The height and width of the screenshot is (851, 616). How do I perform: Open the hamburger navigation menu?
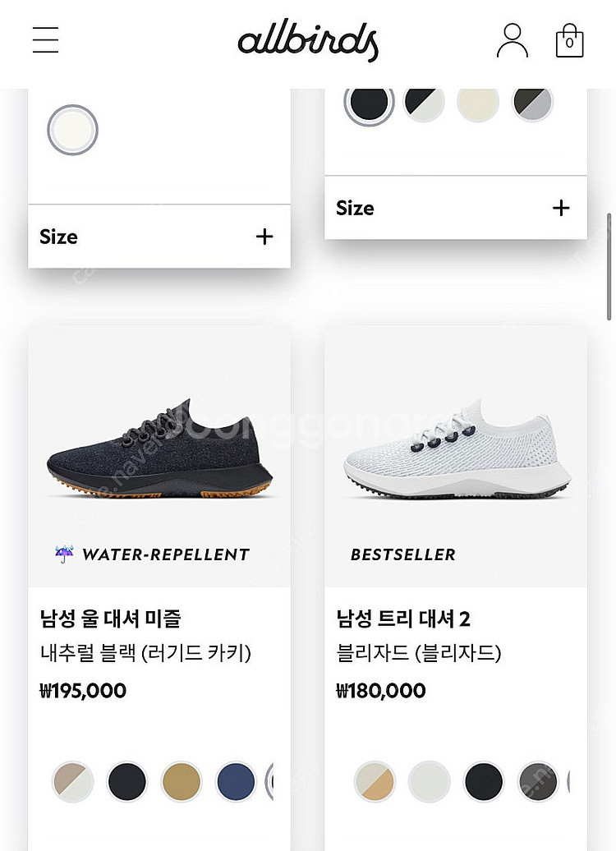pos(46,39)
